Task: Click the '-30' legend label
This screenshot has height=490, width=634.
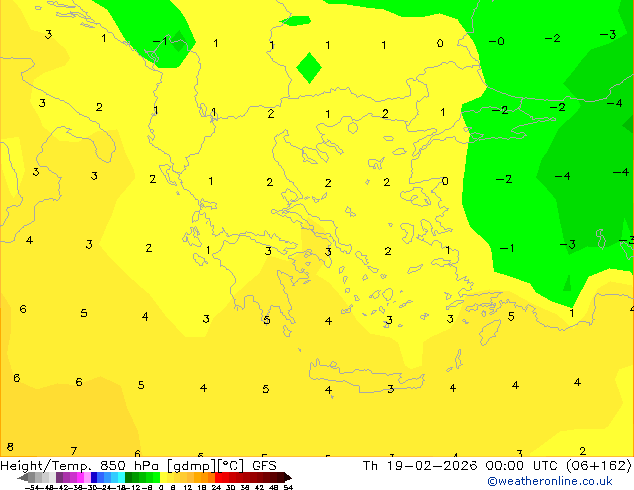Action: (x=93, y=487)
